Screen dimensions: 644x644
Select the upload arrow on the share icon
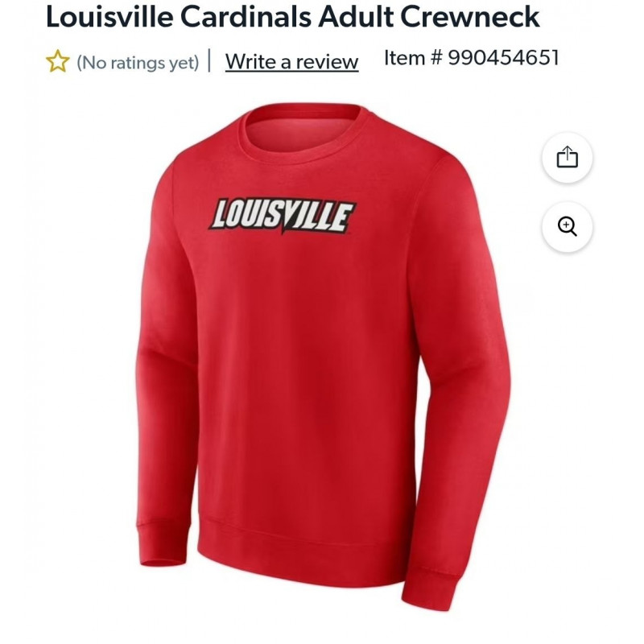click(x=568, y=152)
